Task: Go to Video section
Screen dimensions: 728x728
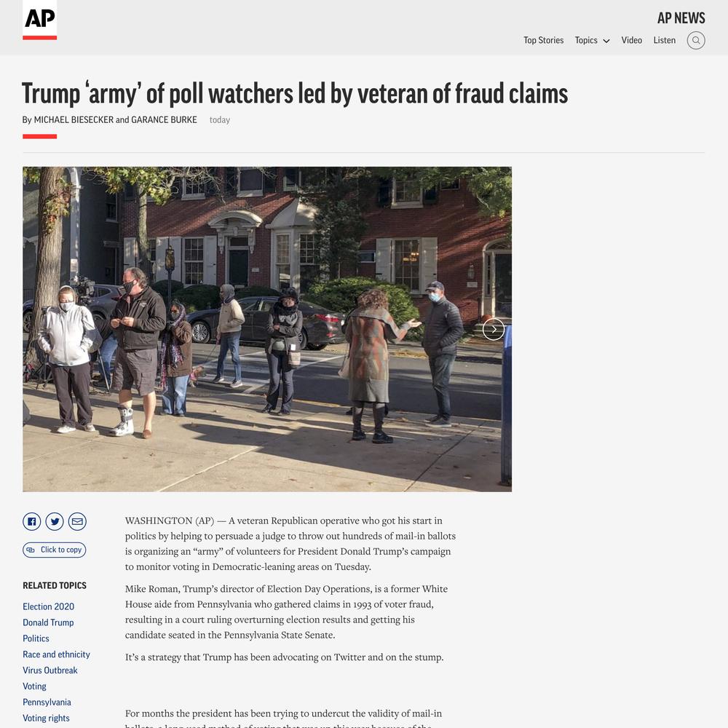Action: [631, 40]
